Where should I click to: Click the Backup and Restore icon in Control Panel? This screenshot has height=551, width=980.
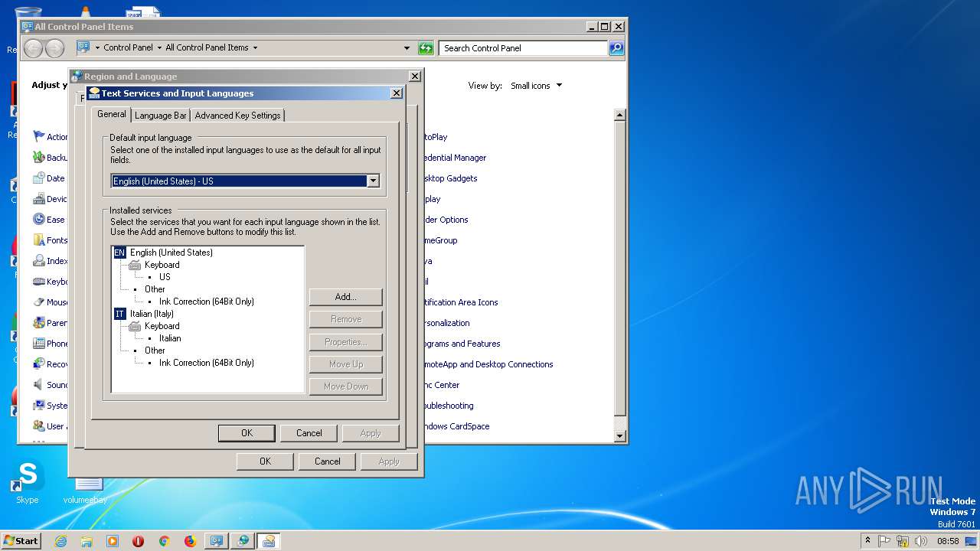(x=39, y=158)
